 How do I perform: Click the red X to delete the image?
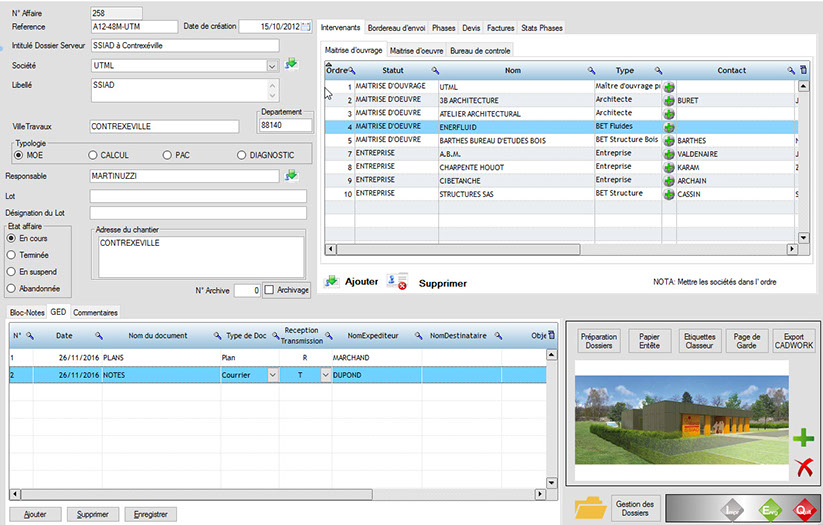pos(803,466)
